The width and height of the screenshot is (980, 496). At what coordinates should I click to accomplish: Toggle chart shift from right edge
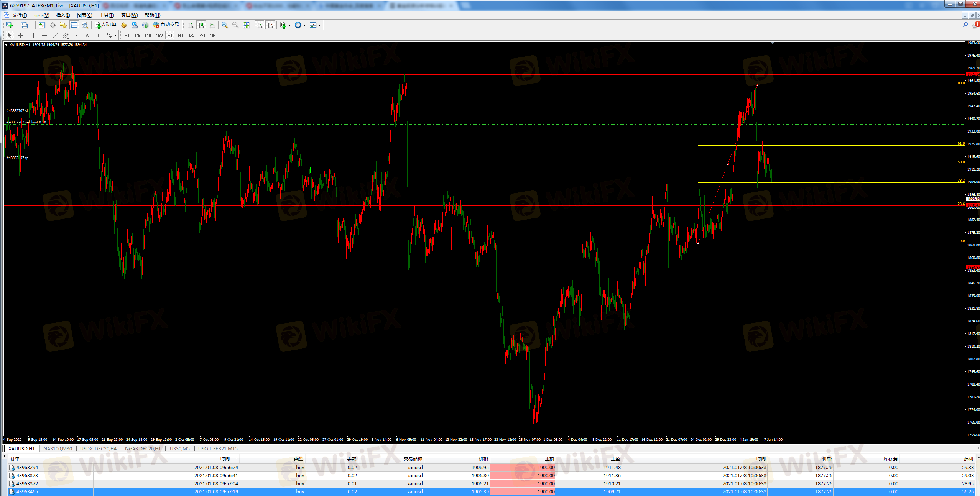click(270, 25)
